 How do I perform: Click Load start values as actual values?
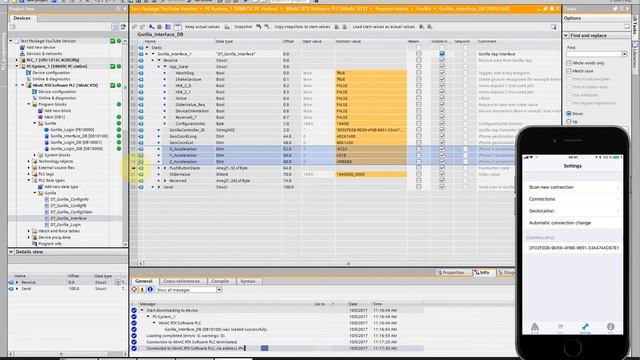pyautogui.click(x=384, y=27)
